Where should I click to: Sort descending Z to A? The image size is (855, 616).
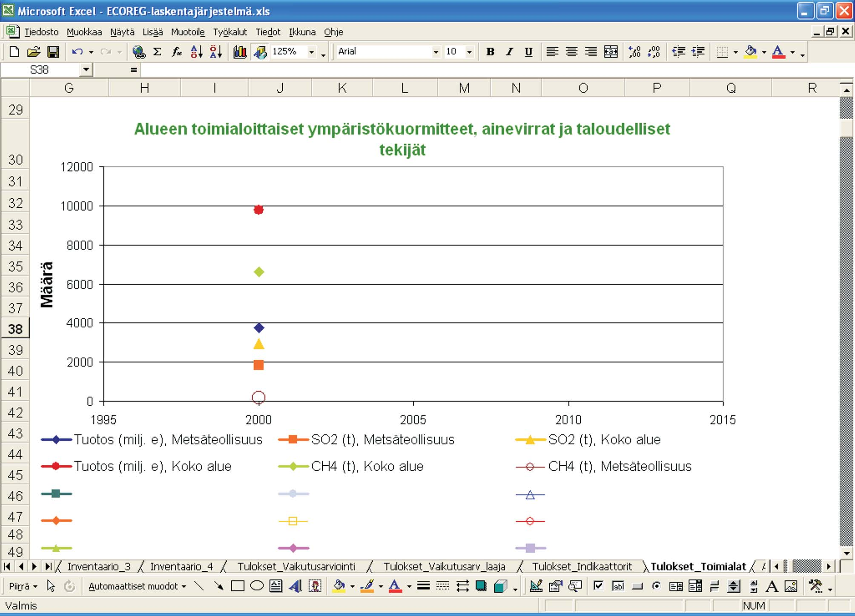tap(216, 52)
